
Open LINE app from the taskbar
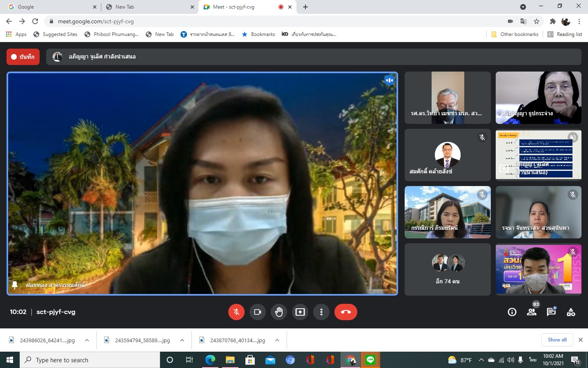tap(370, 360)
